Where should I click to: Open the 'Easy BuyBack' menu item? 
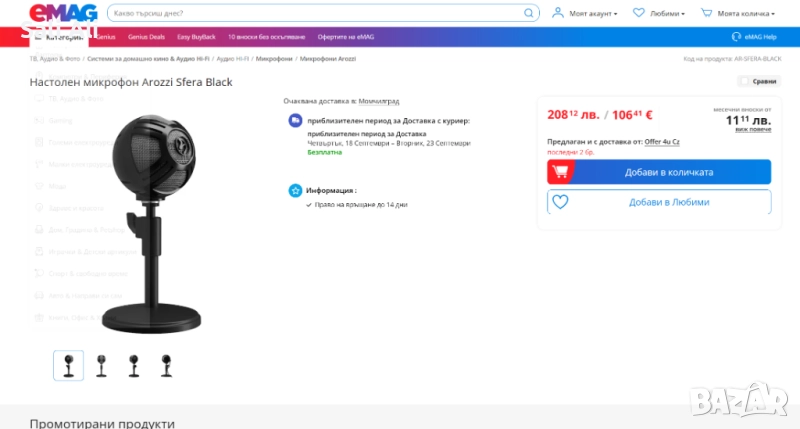[196, 36]
